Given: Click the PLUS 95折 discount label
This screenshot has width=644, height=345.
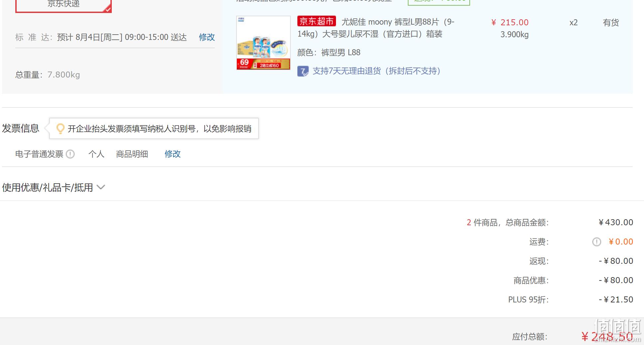Looking at the screenshot, I should pos(528,300).
